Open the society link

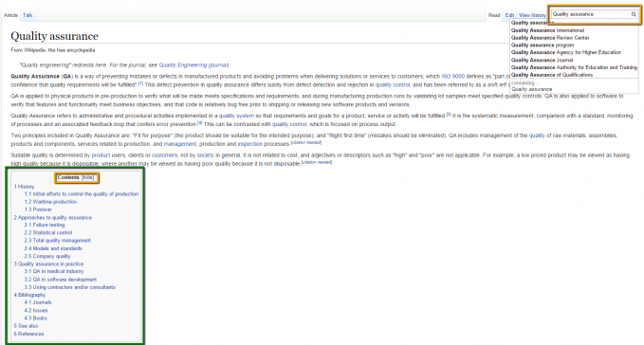coord(206,155)
